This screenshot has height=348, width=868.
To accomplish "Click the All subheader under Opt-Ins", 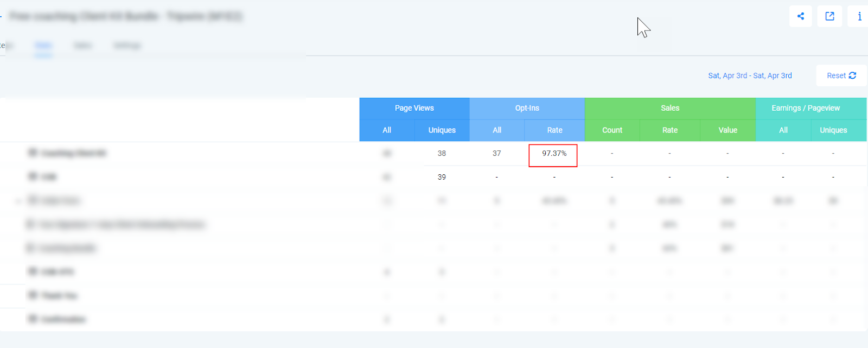I will click(497, 130).
